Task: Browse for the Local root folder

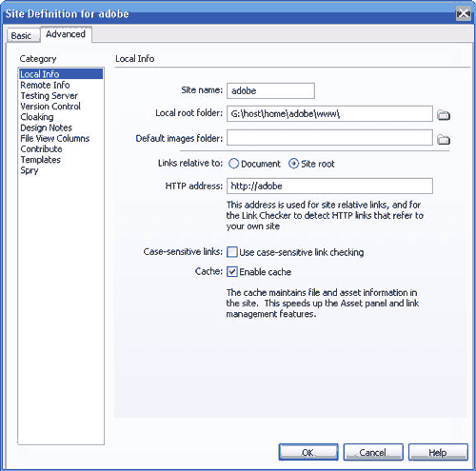Action: click(444, 115)
